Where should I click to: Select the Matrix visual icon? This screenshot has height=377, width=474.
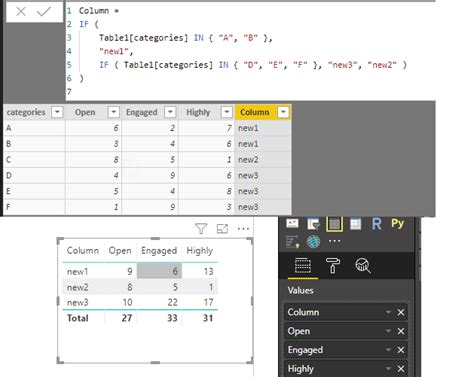pos(355,224)
